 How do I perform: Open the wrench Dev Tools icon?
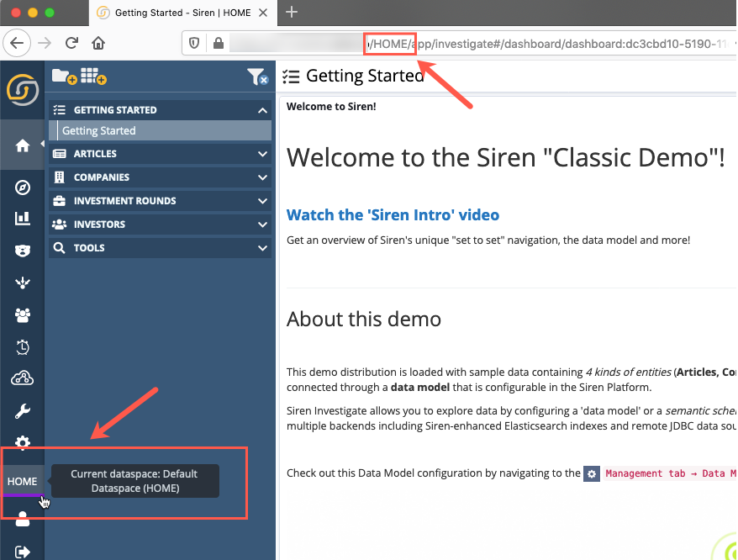pos(22,411)
